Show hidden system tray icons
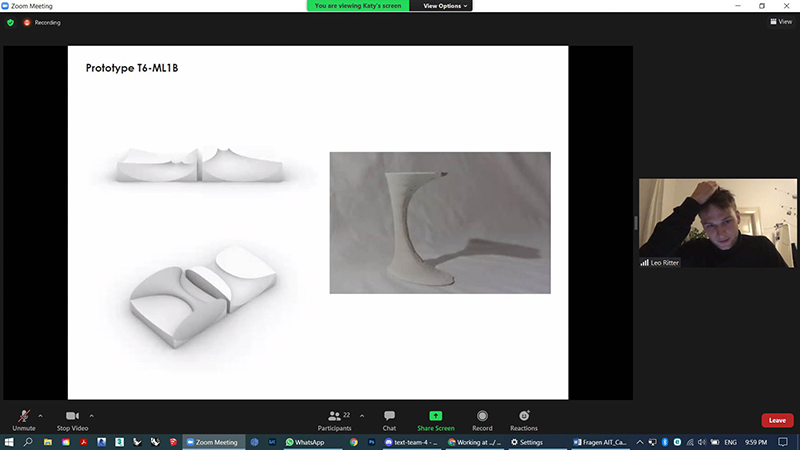 pos(639,442)
